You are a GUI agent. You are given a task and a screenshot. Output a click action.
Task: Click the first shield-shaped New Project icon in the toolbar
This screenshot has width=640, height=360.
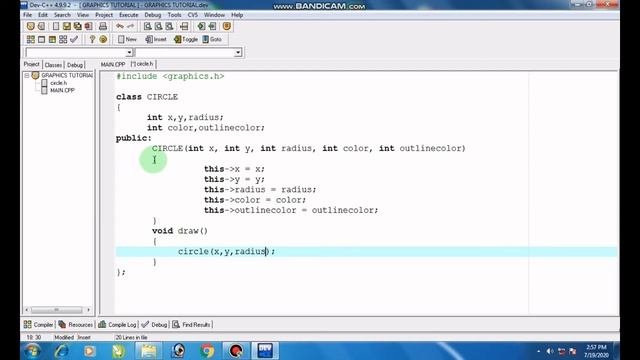(x=31, y=27)
